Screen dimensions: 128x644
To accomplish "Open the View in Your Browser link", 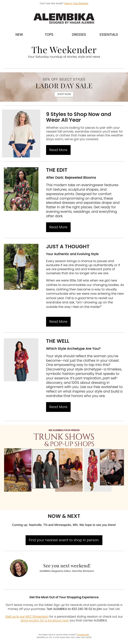I will click(x=76, y=4).
